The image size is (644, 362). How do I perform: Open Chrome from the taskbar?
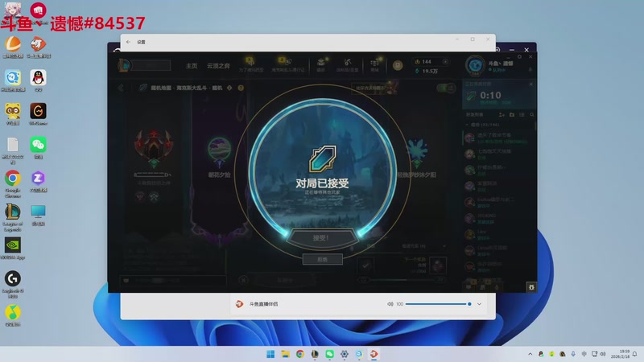[x=299, y=354]
